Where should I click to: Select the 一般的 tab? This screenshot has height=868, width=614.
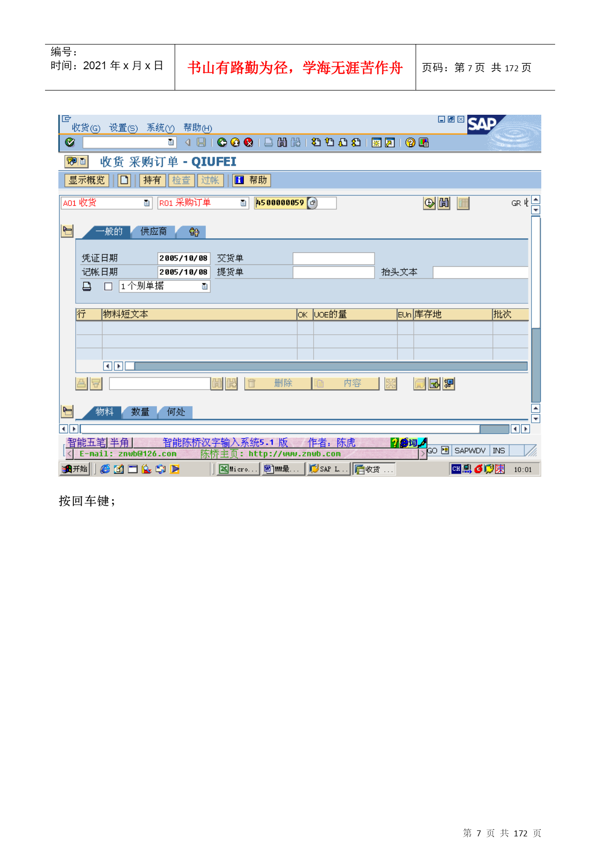(109, 231)
